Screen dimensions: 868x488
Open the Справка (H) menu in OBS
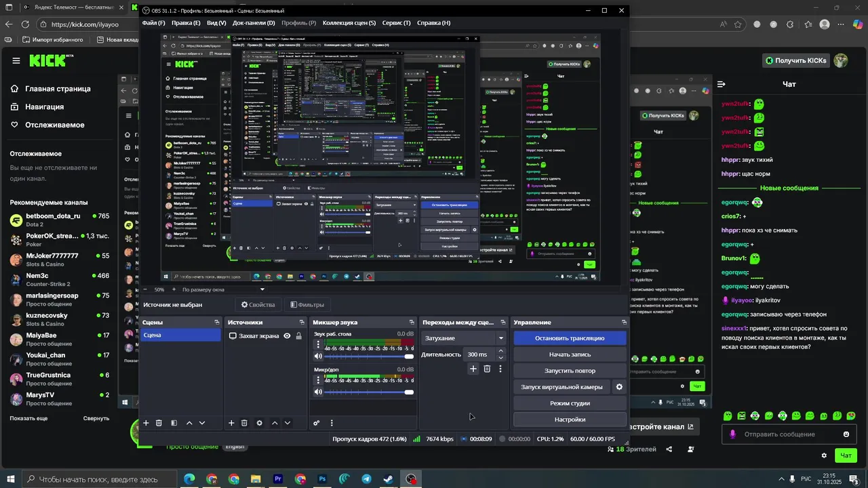tap(433, 22)
